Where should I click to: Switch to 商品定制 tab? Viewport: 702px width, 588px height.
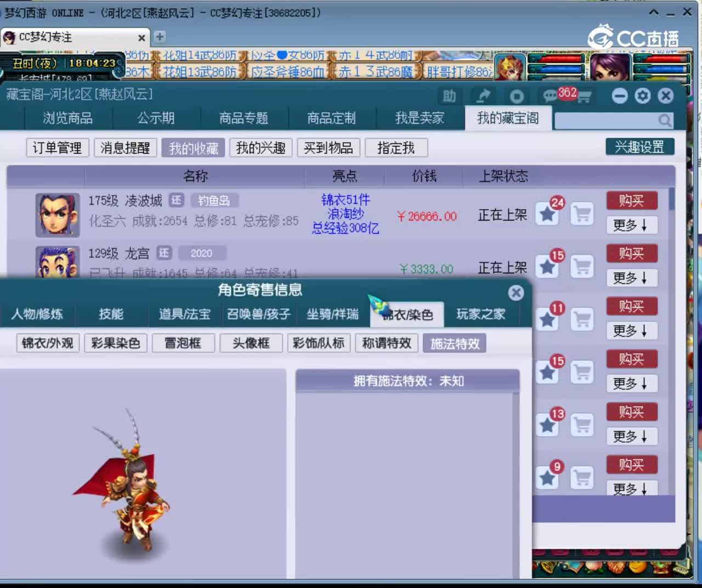click(x=332, y=118)
